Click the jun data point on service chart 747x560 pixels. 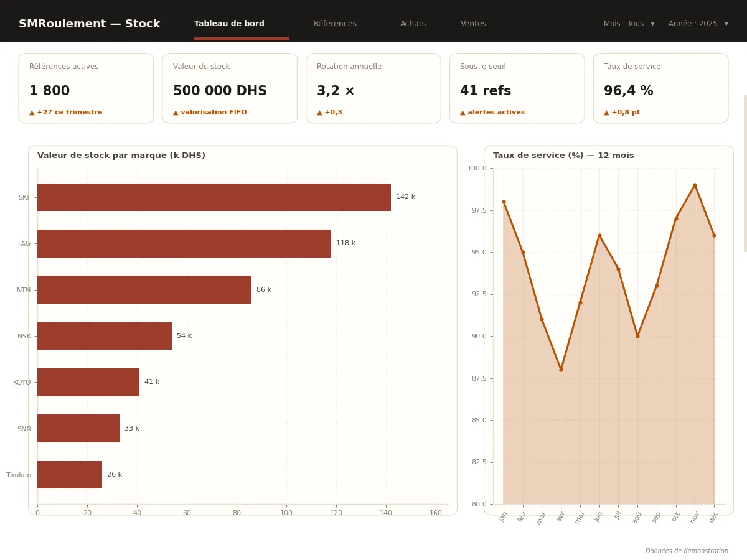(599, 235)
